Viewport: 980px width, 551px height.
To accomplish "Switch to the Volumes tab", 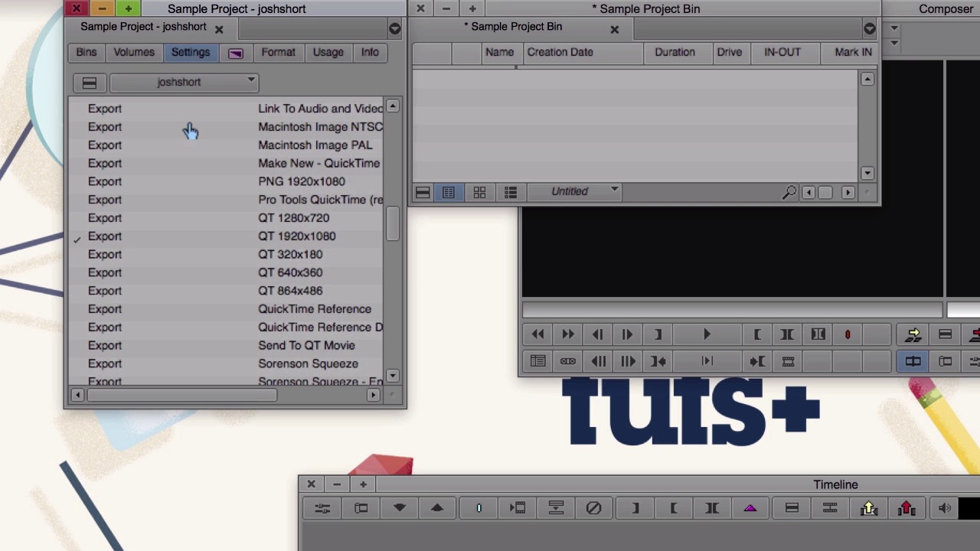I will [x=134, y=52].
